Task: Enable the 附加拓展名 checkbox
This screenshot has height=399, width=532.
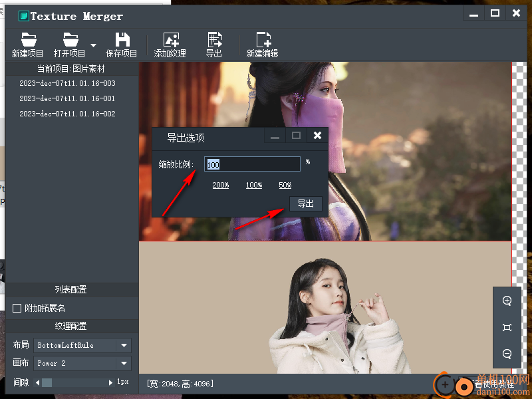Action: [17, 308]
